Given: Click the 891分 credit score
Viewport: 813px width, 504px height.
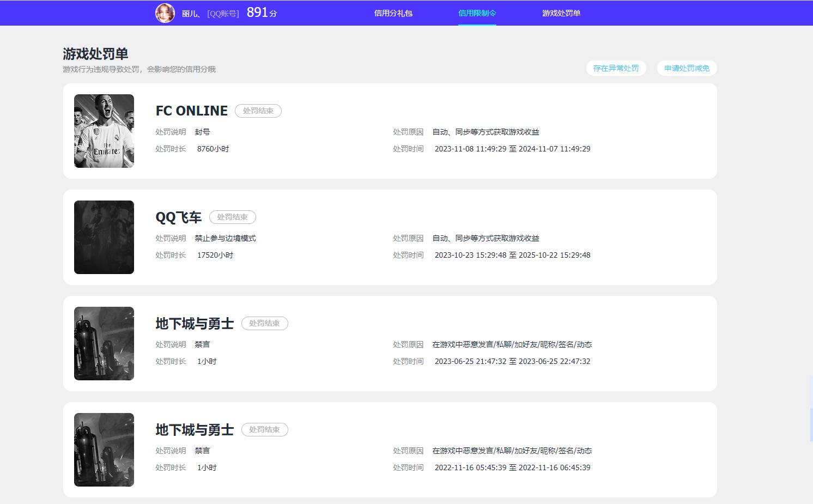Looking at the screenshot, I should coord(262,13).
